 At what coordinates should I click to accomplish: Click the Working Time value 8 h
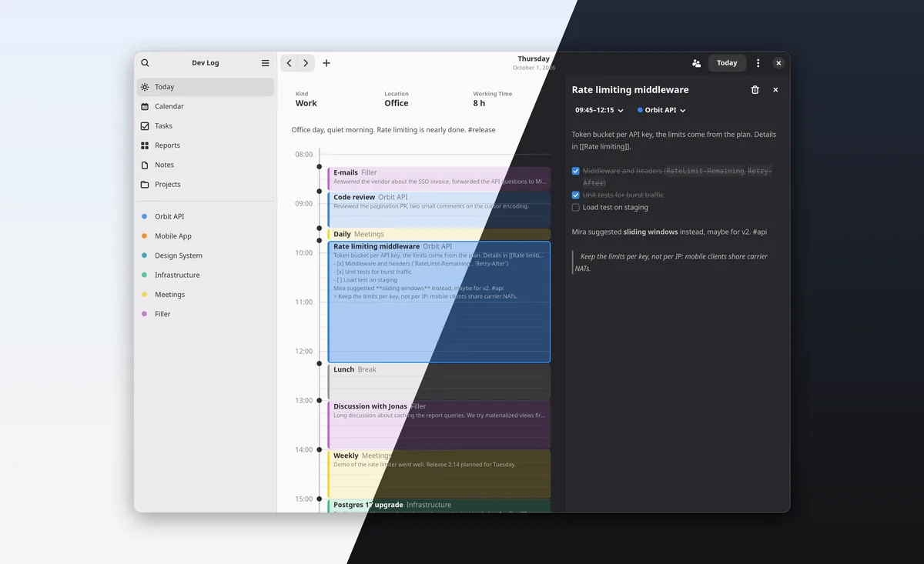point(479,103)
